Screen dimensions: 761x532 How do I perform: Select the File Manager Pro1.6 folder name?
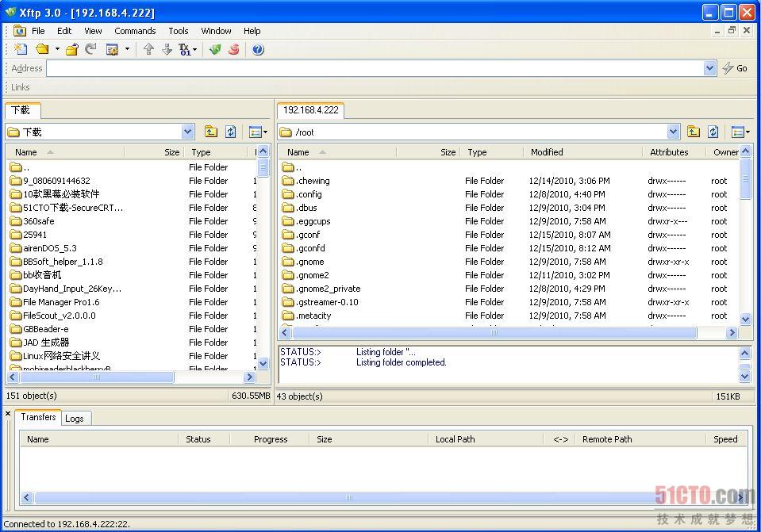click(61, 302)
